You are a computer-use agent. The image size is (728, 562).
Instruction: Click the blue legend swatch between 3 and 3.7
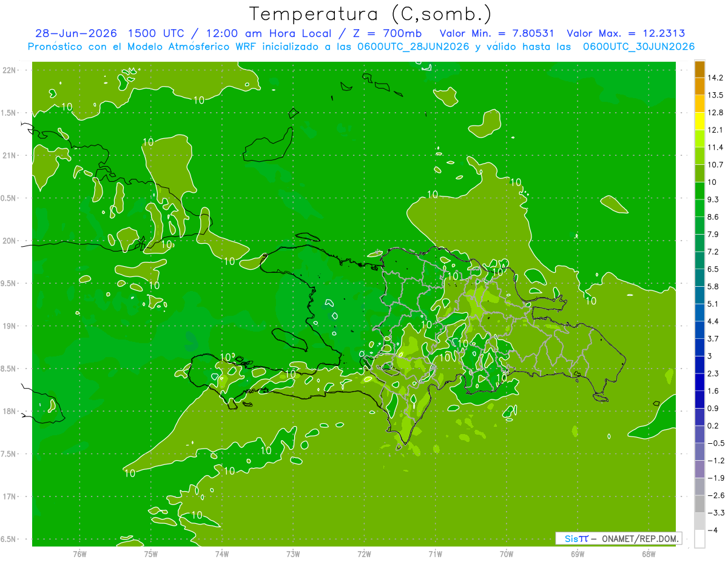pos(699,347)
